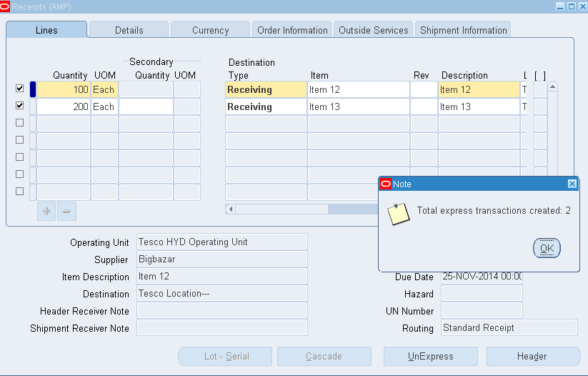Click the Supplier field Bigbazar
588x376 pixels.
(222, 259)
